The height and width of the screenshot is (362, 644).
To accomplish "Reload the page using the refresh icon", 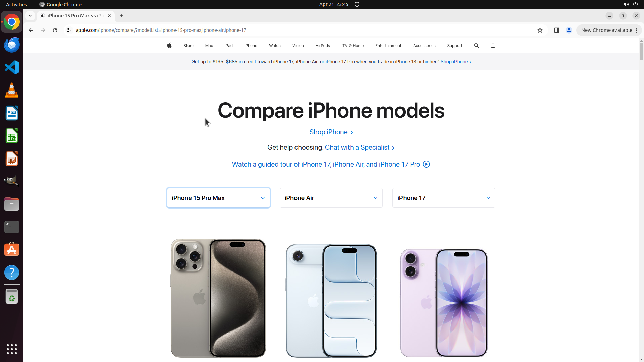I will pos(55,30).
